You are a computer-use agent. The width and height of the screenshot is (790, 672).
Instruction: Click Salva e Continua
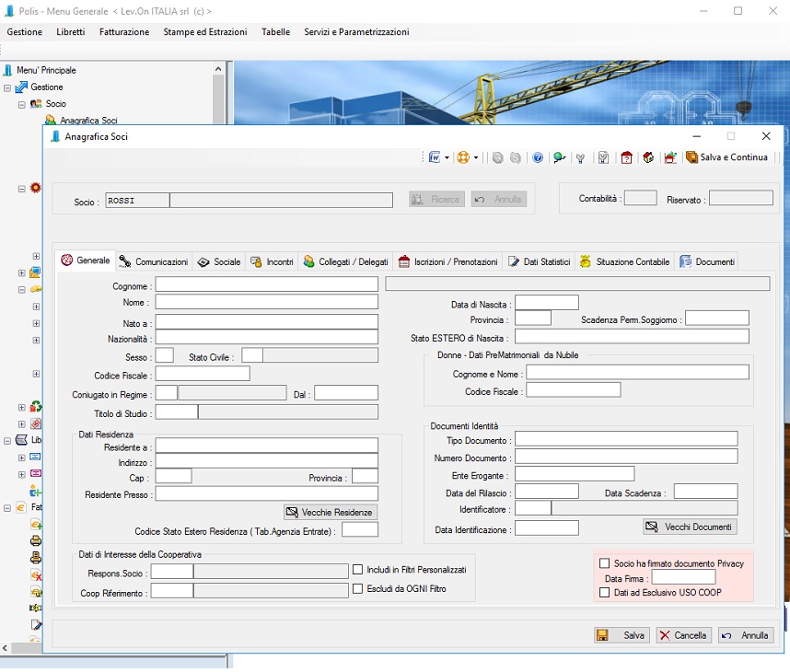(727, 157)
